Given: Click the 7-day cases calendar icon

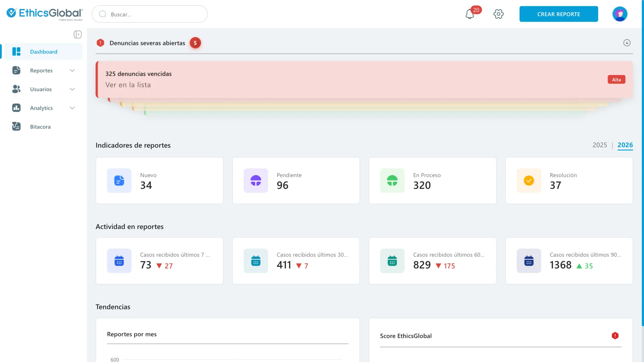Looking at the screenshot, I should tap(119, 261).
